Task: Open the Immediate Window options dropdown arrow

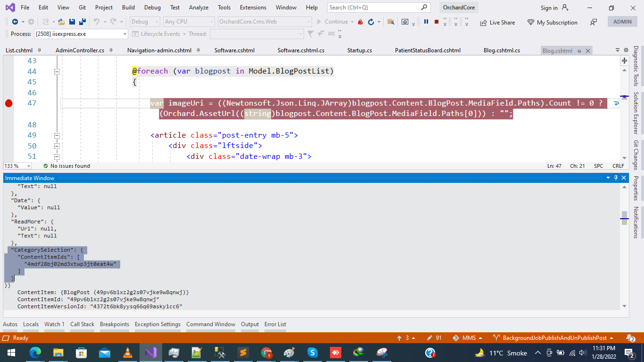Action: (608, 178)
